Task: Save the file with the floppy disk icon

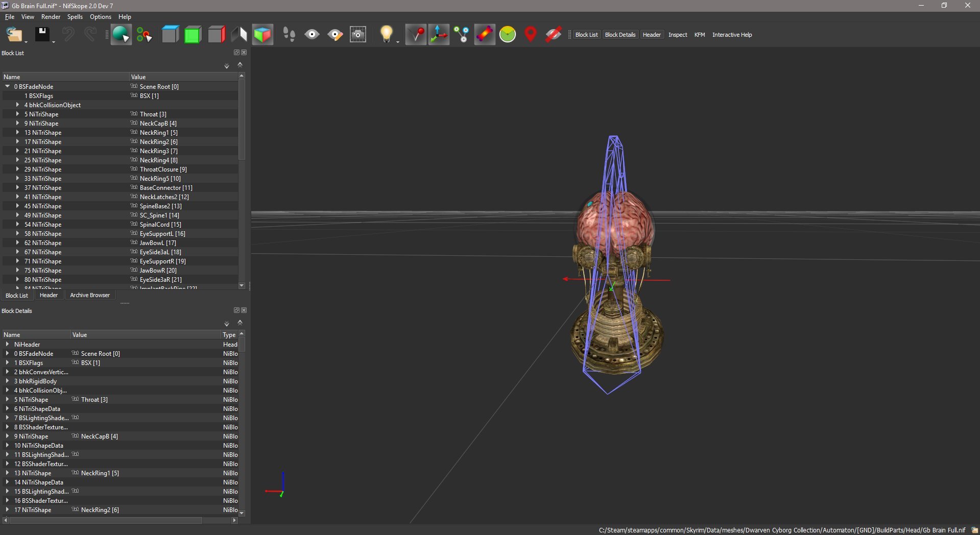Action: (x=42, y=35)
